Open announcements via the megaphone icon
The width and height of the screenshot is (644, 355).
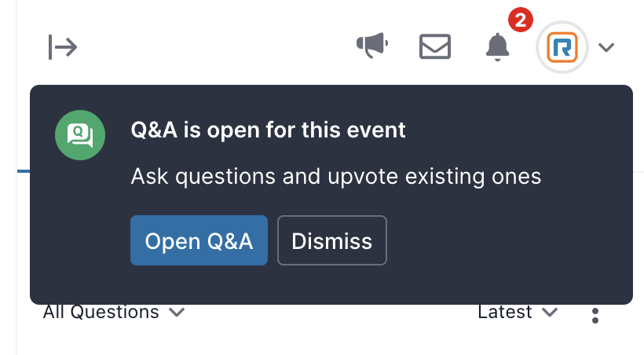pos(372,46)
